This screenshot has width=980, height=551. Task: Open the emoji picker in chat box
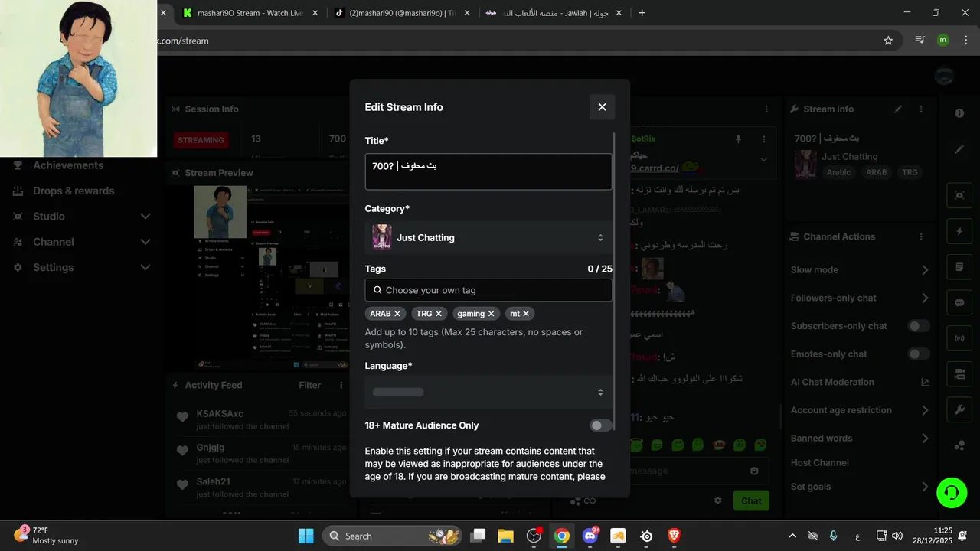[754, 471]
